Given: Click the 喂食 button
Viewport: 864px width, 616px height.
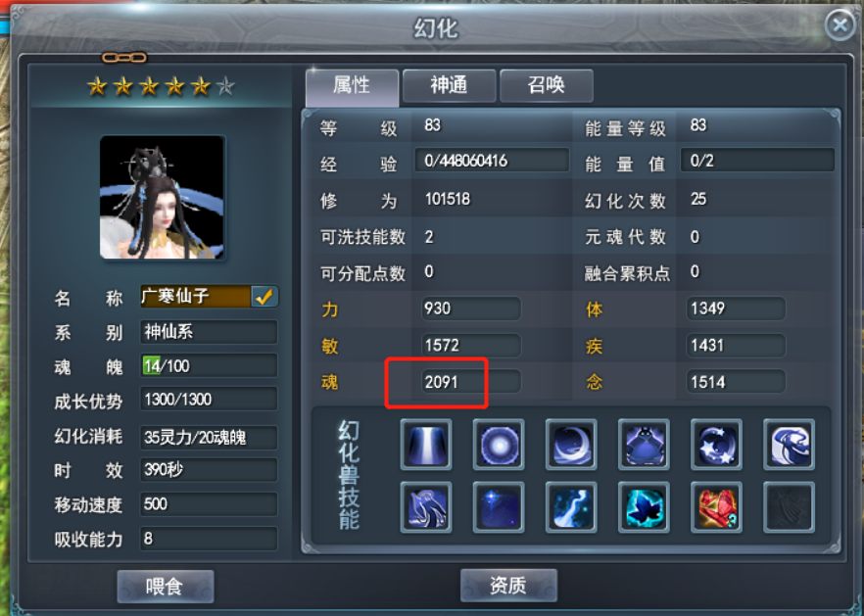Looking at the screenshot, I should pyautogui.click(x=166, y=587).
